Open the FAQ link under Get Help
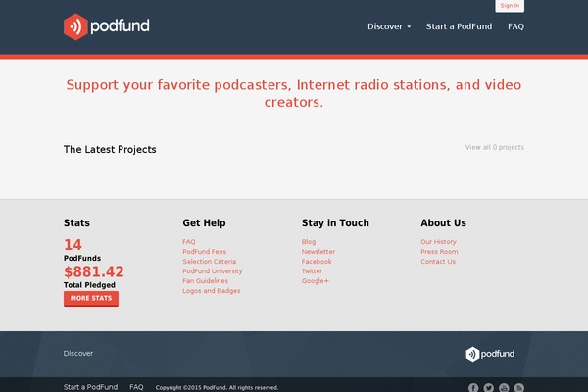The width and height of the screenshot is (588, 392). [189, 242]
